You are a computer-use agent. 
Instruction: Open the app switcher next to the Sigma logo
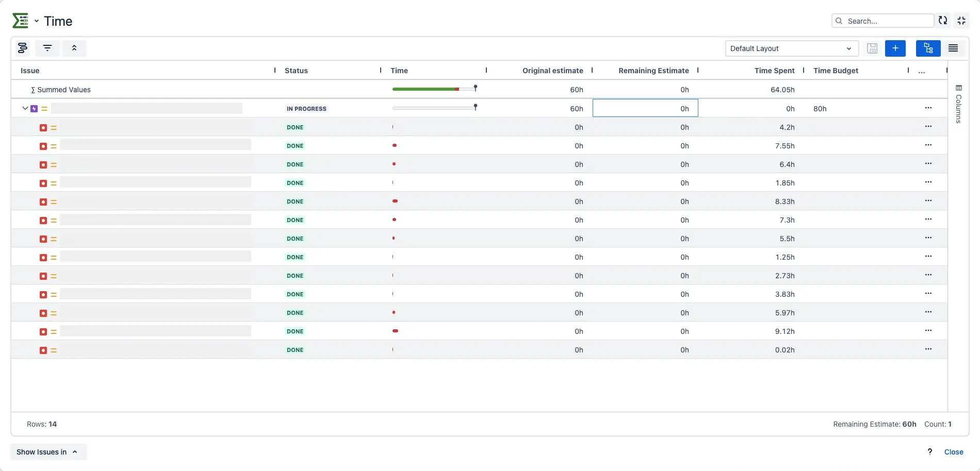point(36,21)
